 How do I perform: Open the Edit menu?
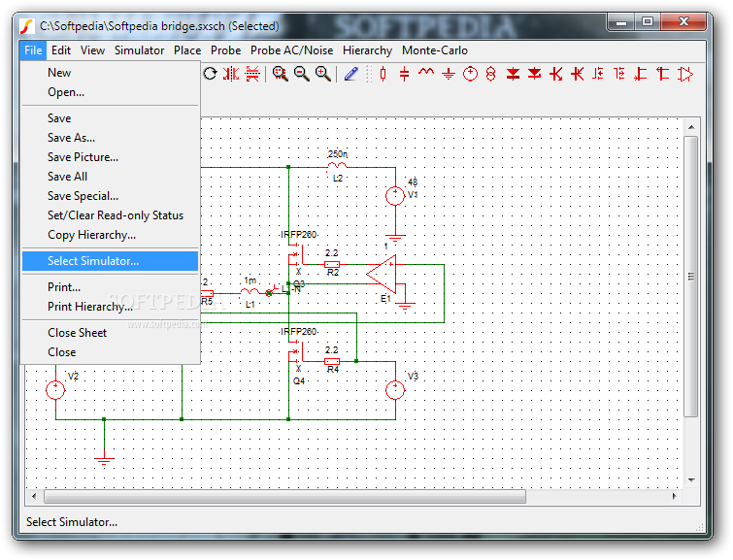61,50
